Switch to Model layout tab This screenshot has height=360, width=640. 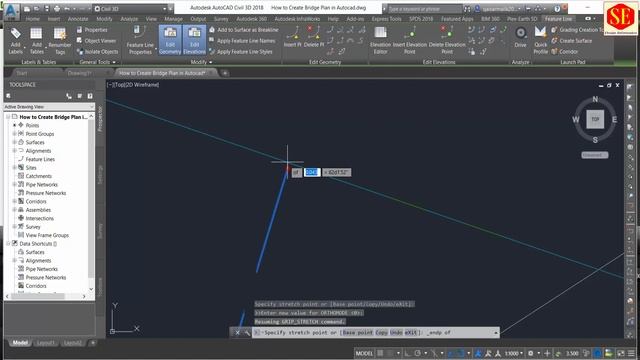click(20, 343)
